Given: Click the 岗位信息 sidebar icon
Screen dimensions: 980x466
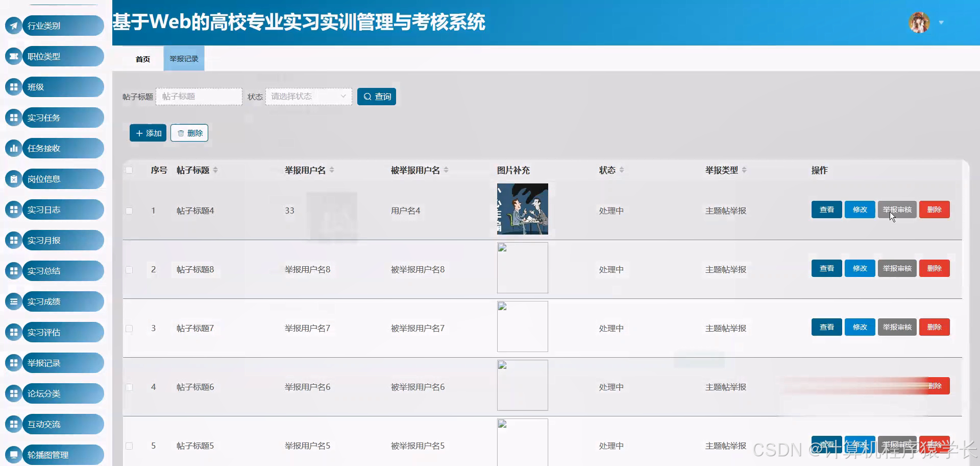Looking at the screenshot, I should coord(13,179).
